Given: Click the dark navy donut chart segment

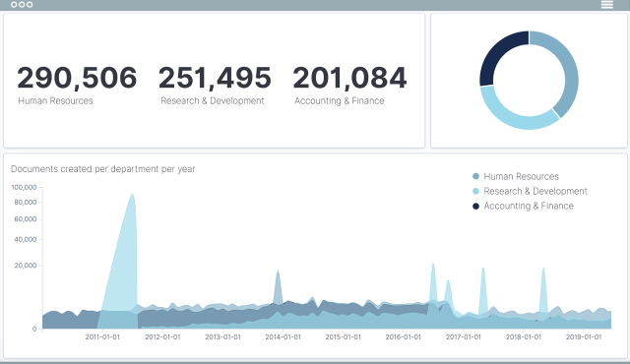Looking at the screenshot, I should click(497, 53).
